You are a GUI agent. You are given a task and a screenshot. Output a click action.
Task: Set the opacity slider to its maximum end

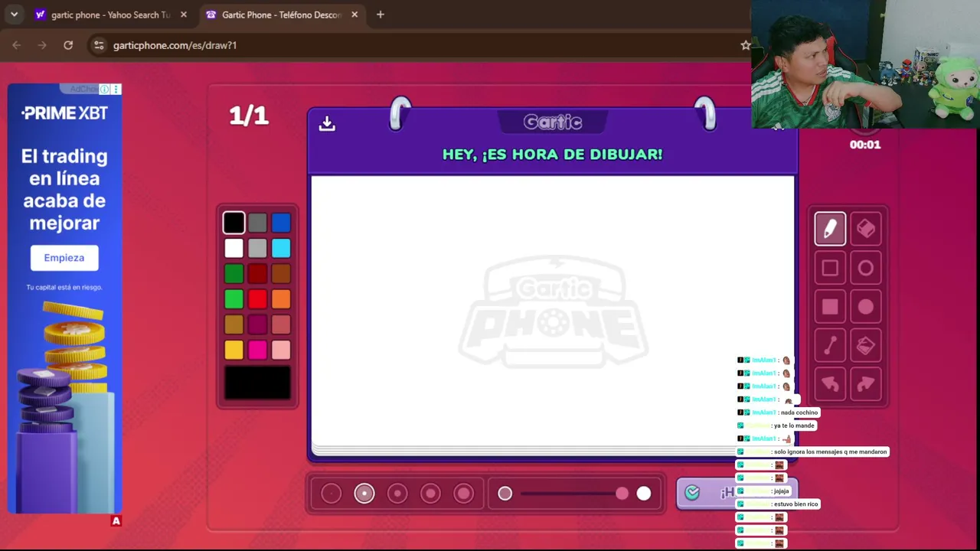(643, 494)
